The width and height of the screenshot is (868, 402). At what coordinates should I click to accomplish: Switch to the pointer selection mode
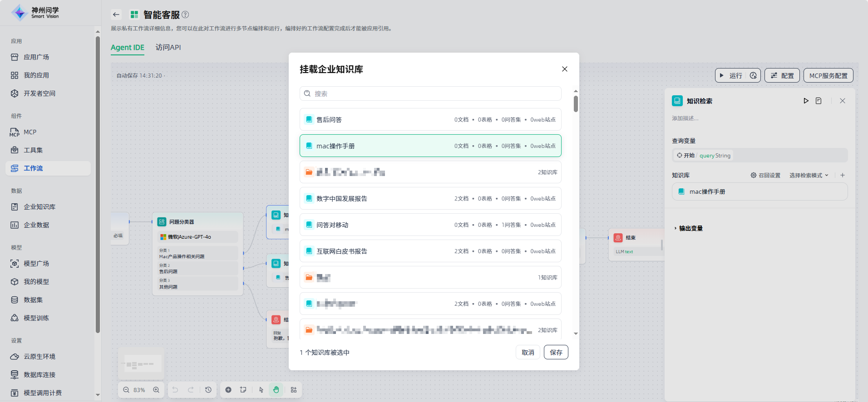coord(261,390)
